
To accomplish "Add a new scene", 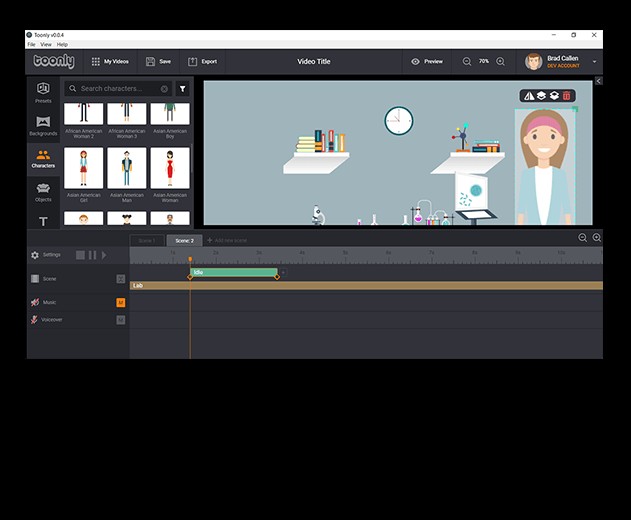I will 227,240.
